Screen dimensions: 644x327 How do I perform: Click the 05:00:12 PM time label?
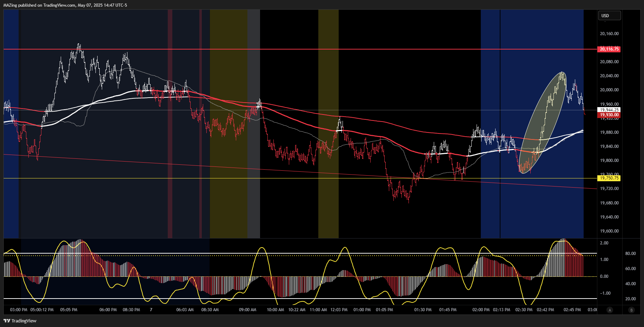(x=42, y=310)
